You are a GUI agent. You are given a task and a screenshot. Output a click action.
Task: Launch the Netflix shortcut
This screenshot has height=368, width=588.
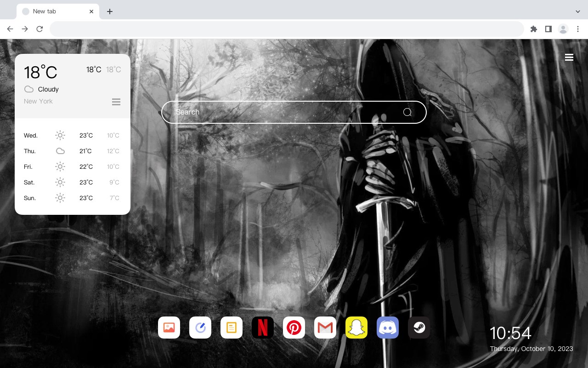pos(263,328)
